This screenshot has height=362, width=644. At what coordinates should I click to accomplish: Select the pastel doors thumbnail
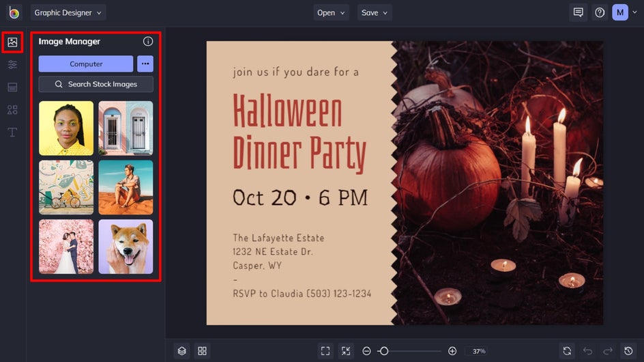pos(126,128)
